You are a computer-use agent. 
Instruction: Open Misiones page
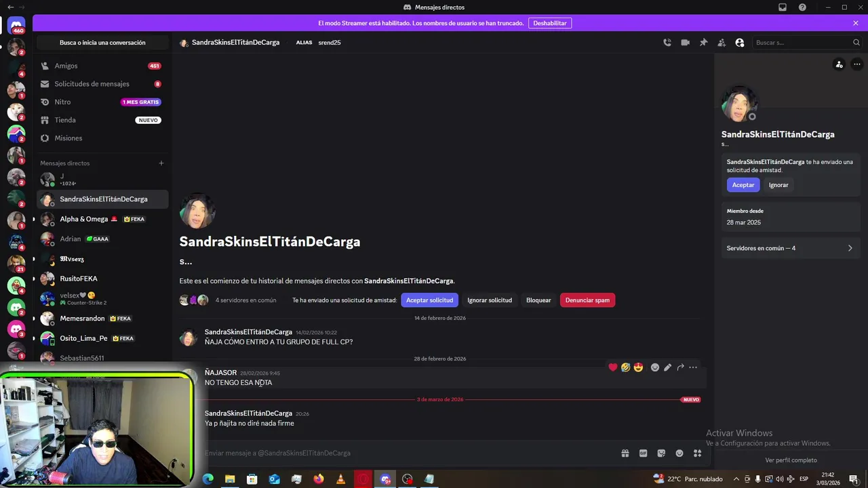coord(101,138)
